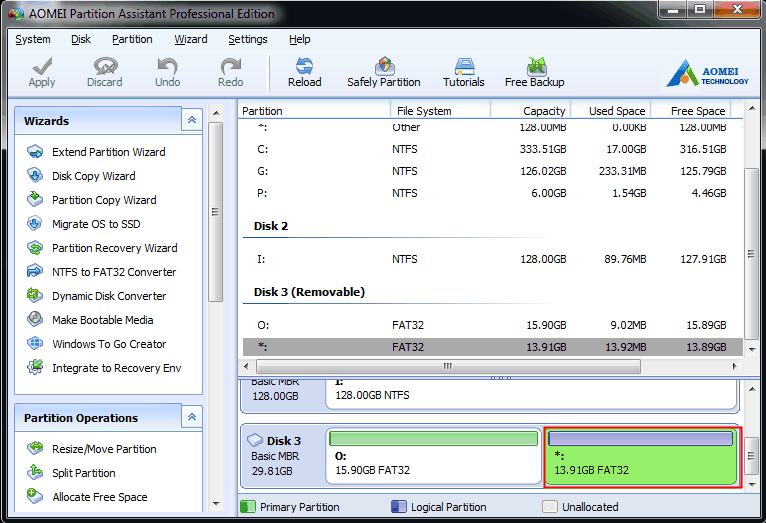Click the partition list horizontal scrollbar
766x523 pixels.
(x=448, y=366)
